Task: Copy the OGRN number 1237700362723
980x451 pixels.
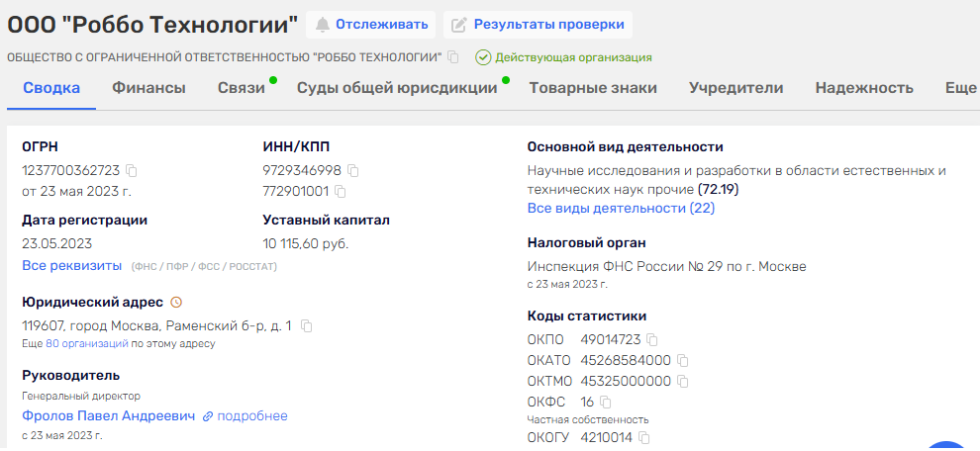Action: [132, 170]
